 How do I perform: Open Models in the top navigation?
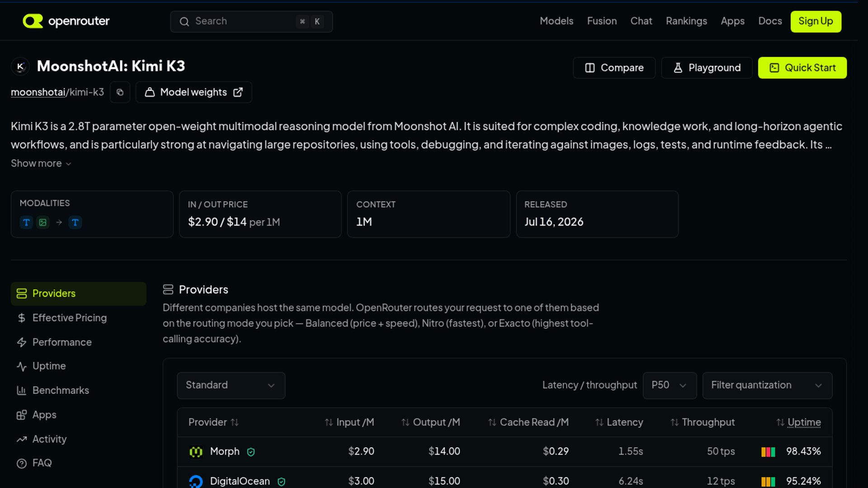(x=557, y=21)
